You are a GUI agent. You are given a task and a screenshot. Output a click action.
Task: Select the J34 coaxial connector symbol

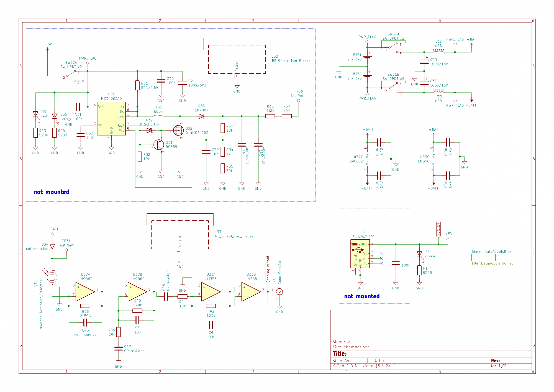tap(280, 292)
